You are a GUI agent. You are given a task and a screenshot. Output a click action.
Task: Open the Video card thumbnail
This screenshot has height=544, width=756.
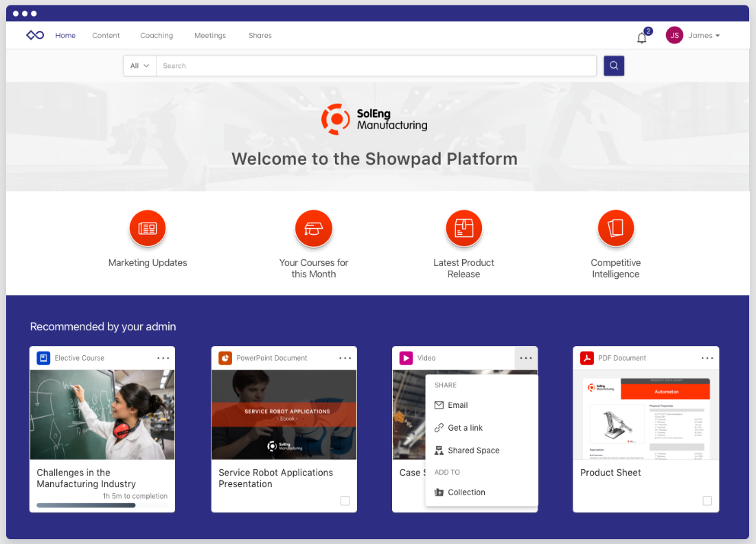(x=409, y=415)
